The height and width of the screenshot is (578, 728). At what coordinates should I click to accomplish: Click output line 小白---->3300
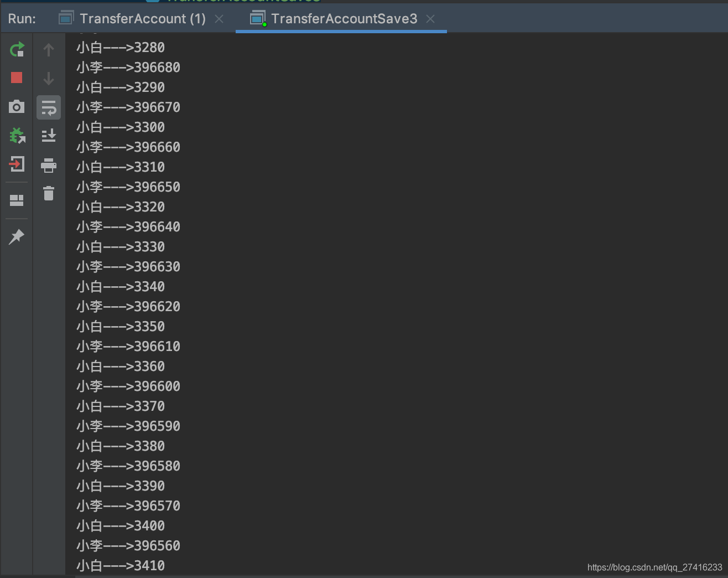click(121, 127)
